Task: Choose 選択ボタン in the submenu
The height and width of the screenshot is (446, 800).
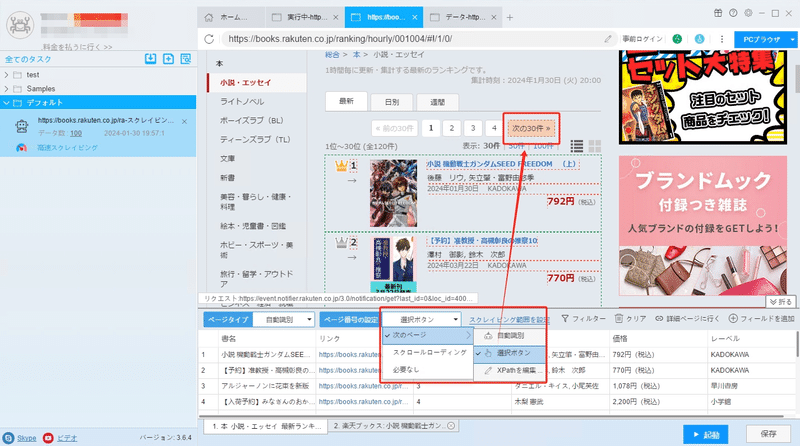Action: [510, 353]
